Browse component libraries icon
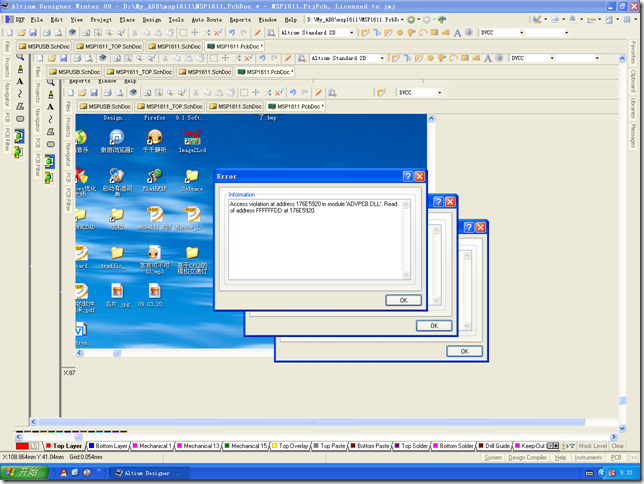The height and width of the screenshot is (484, 644). tap(271, 32)
